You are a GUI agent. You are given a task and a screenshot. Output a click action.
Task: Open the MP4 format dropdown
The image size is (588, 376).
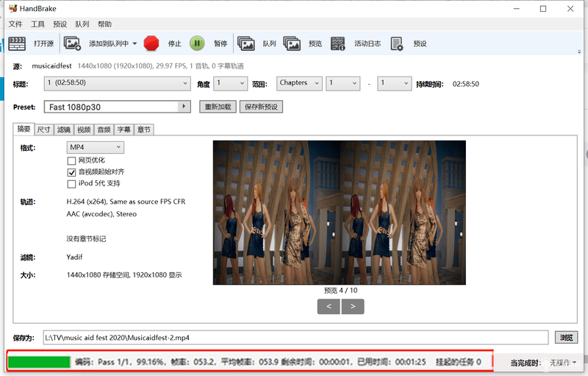tap(96, 147)
